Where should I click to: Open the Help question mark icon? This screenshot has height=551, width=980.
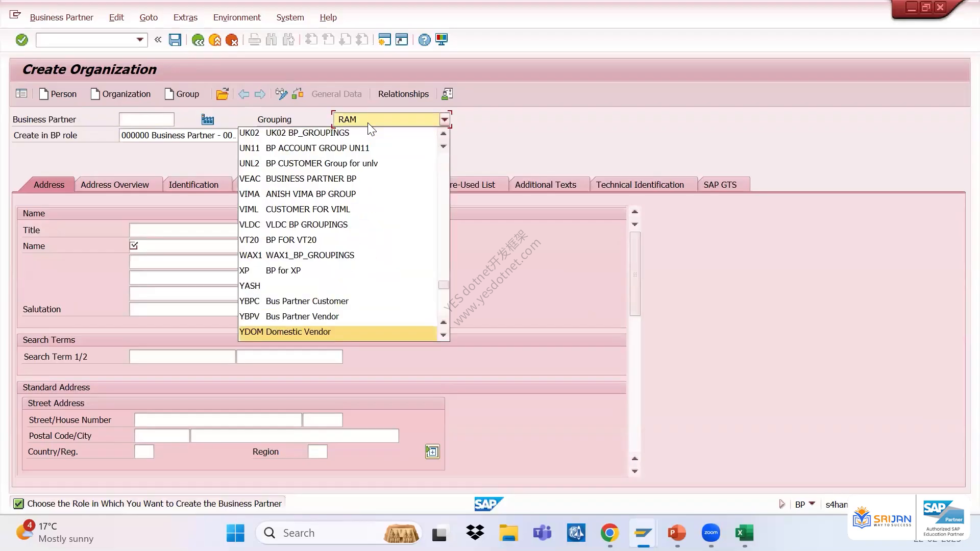[424, 40]
